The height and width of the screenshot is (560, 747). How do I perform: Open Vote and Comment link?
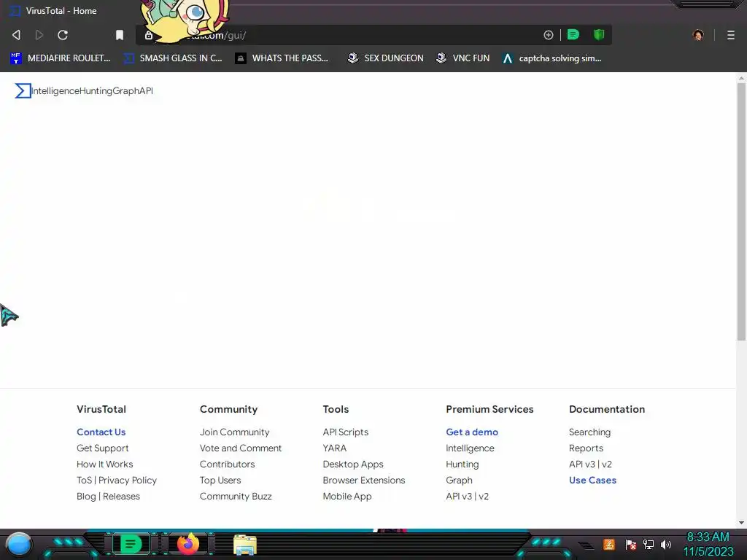pyautogui.click(x=241, y=448)
